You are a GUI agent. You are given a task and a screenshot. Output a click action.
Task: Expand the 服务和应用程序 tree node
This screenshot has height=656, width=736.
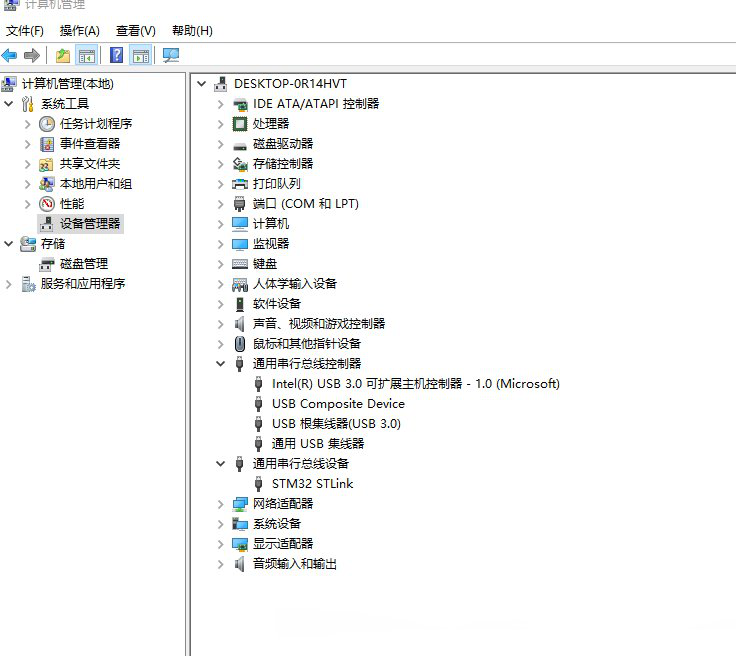click(x=8, y=284)
